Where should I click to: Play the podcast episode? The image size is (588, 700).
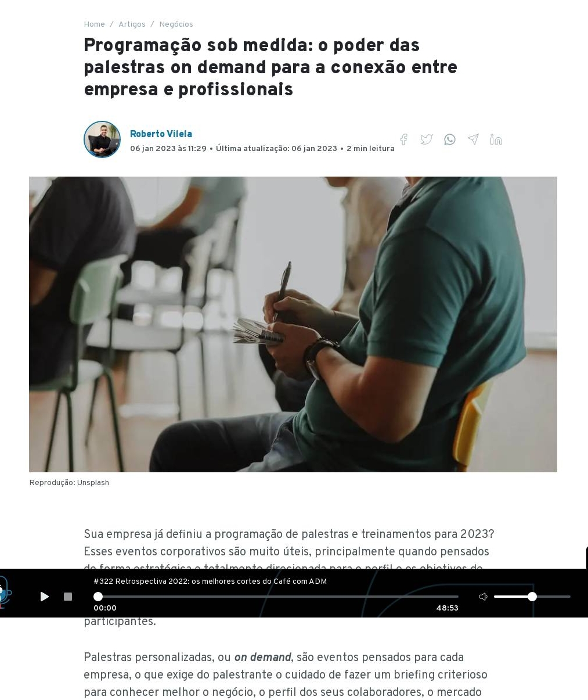coord(45,597)
